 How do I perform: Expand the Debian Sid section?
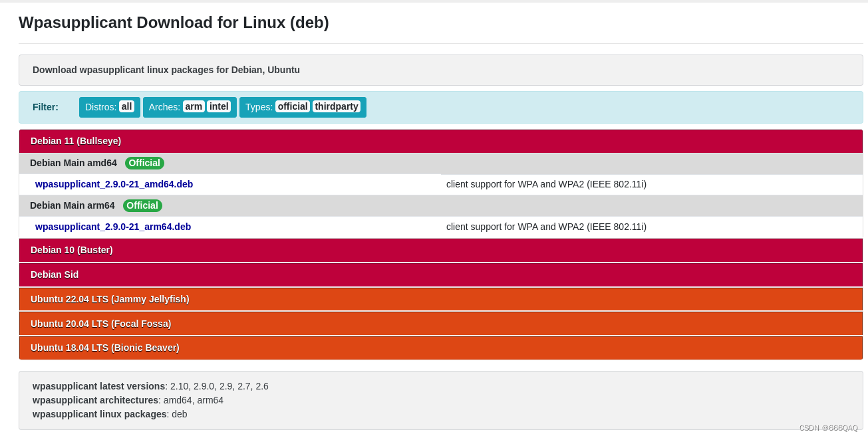pyautogui.click(x=55, y=274)
